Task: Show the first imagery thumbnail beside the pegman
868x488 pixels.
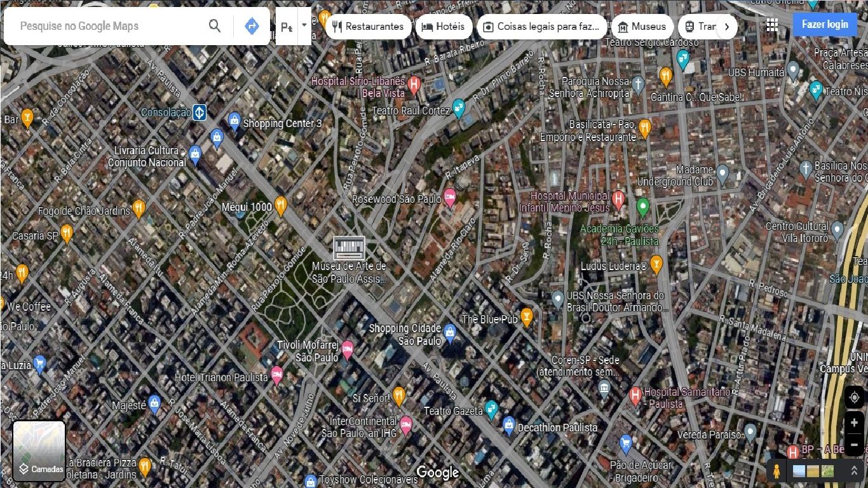Action: tap(799, 471)
